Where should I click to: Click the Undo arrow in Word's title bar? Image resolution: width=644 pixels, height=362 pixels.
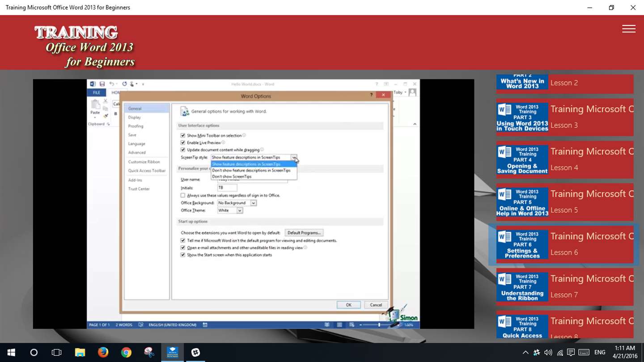pyautogui.click(x=111, y=84)
